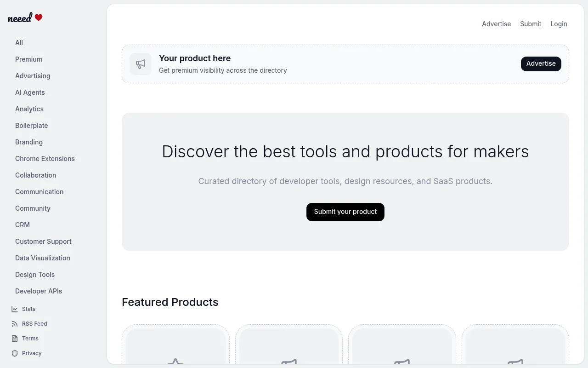Click the megaphone icon on the last featured card
The width and height of the screenshot is (588, 368).
tap(515, 362)
